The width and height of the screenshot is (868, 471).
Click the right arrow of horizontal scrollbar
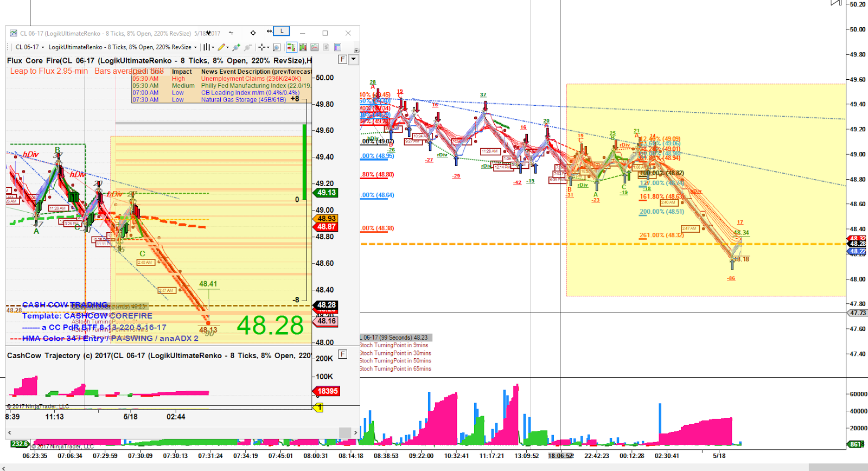(x=355, y=432)
